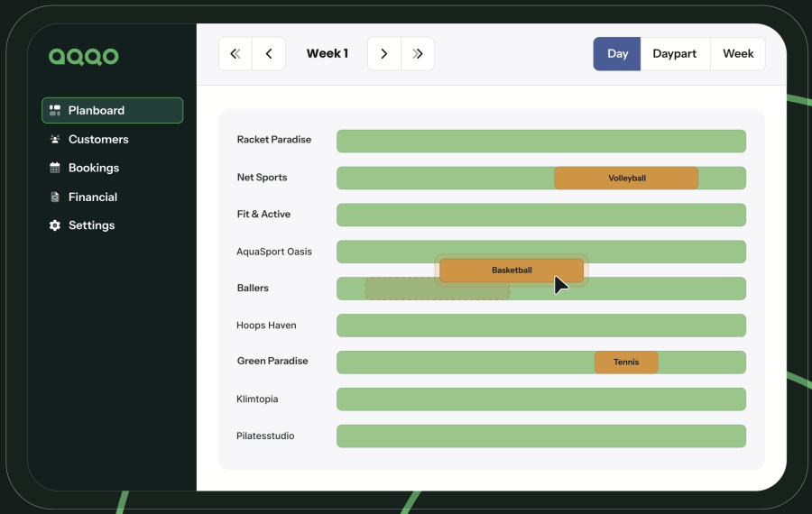This screenshot has height=514, width=812.
Task: Skip forward with the double-right chevron
Action: click(418, 54)
